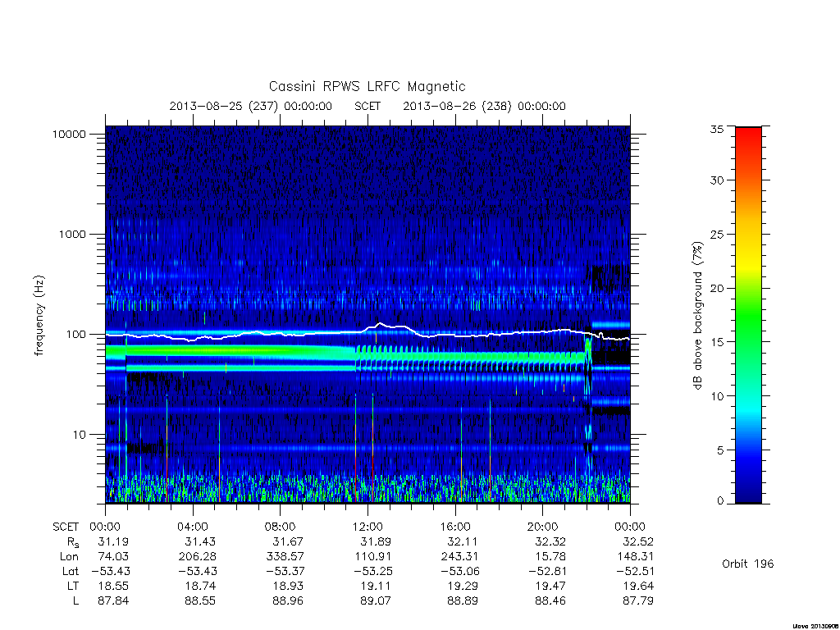Click the 04:00 time tick label
The height and width of the screenshot is (630, 840).
pos(192,527)
